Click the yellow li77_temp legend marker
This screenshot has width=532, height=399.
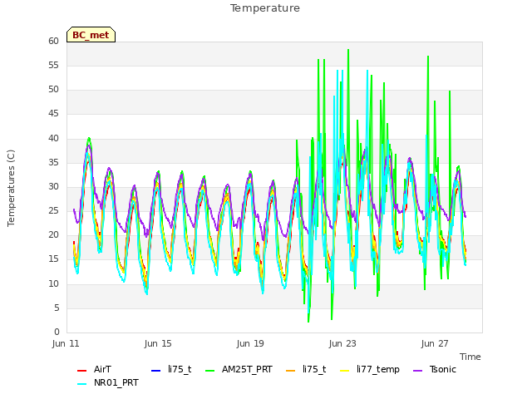pyautogui.click(x=345, y=371)
